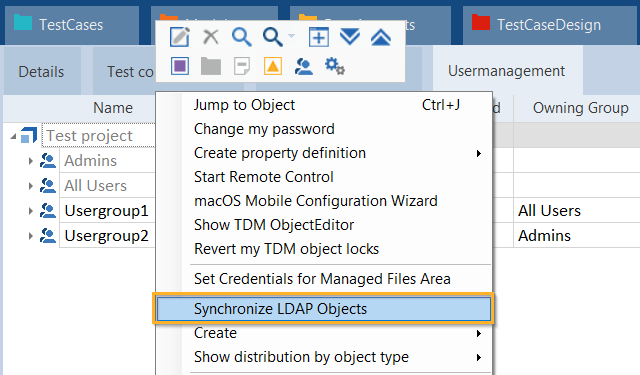
Task: Click the edit pencil icon in mini toolbar
Action: [x=180, y=37]
